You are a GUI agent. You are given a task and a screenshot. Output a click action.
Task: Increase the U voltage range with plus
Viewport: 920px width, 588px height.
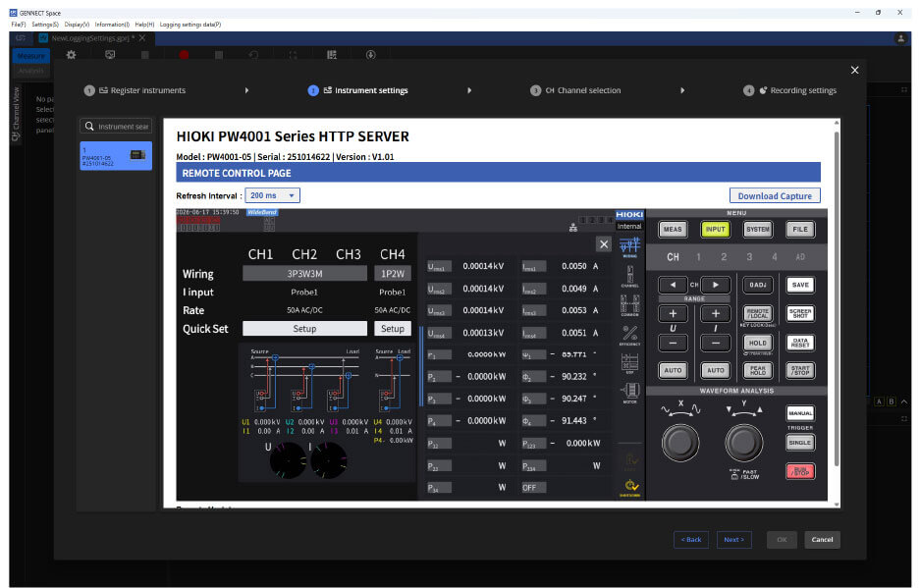click(673, 313)
